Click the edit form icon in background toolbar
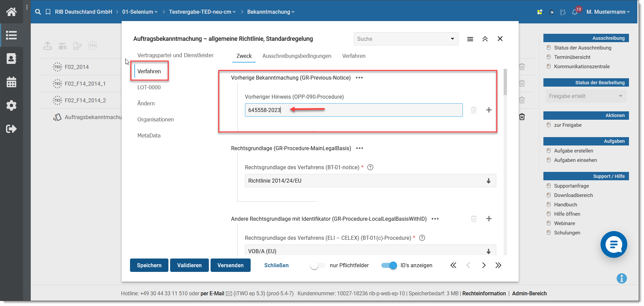Viewport: 644px width, 306px height. [x=78, y=46]
